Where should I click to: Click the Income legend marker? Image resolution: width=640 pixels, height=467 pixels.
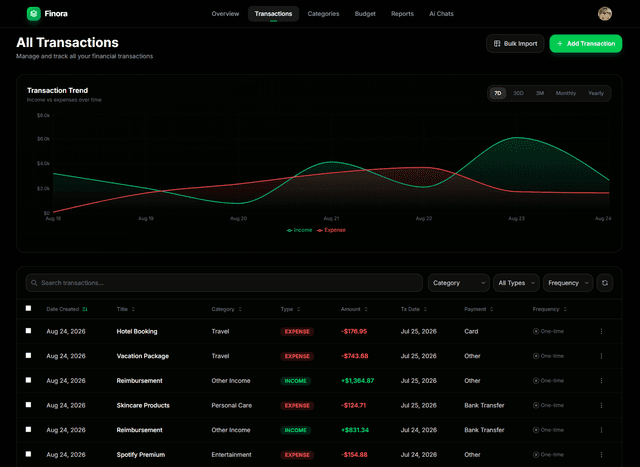click(x=289, y=230)
